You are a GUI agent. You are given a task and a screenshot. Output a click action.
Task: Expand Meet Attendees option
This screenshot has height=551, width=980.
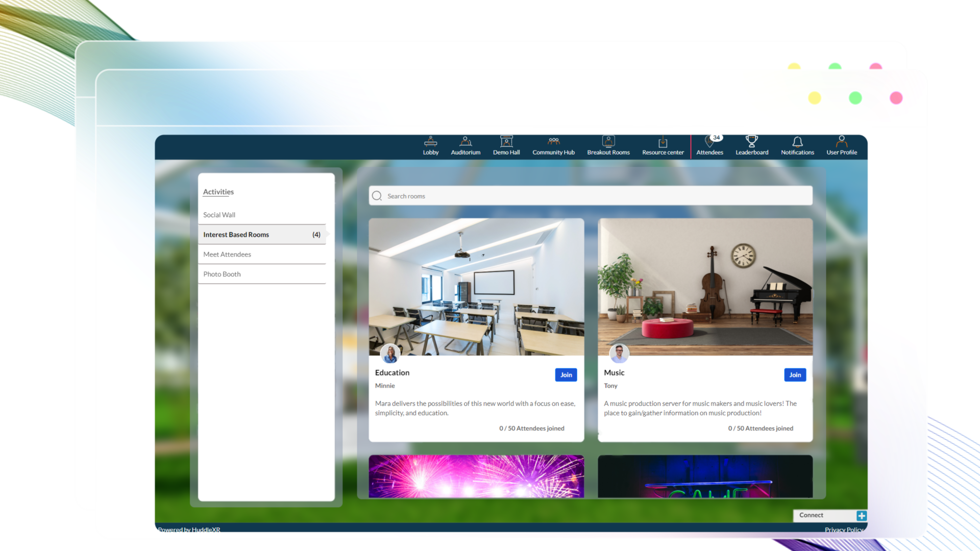pos(227,254)
